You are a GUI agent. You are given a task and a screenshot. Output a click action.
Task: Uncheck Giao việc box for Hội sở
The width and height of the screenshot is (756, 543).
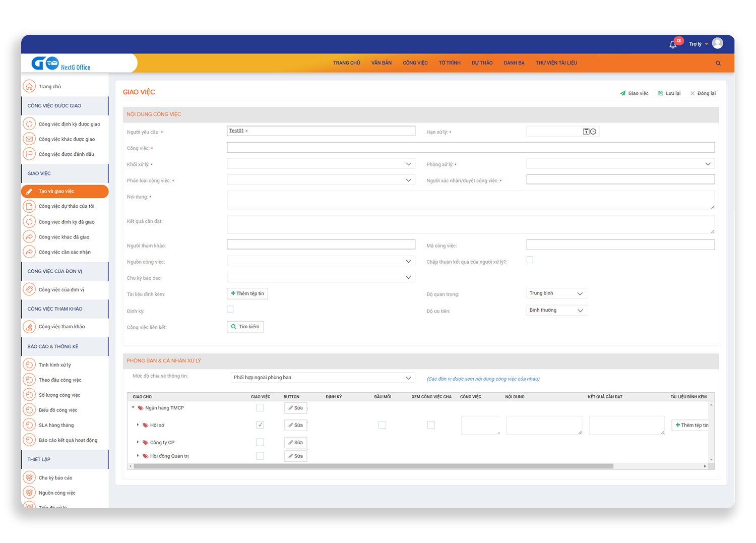tap(260, 425)
